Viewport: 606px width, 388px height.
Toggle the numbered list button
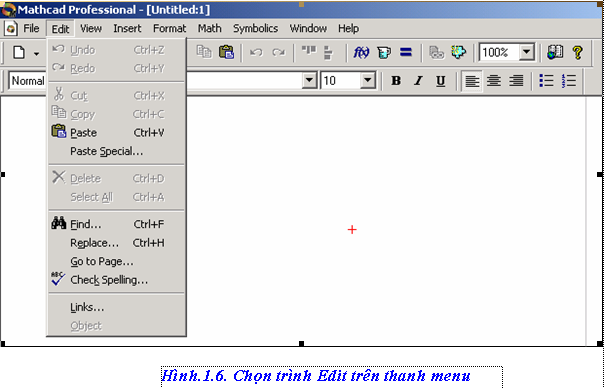point(569,81)
